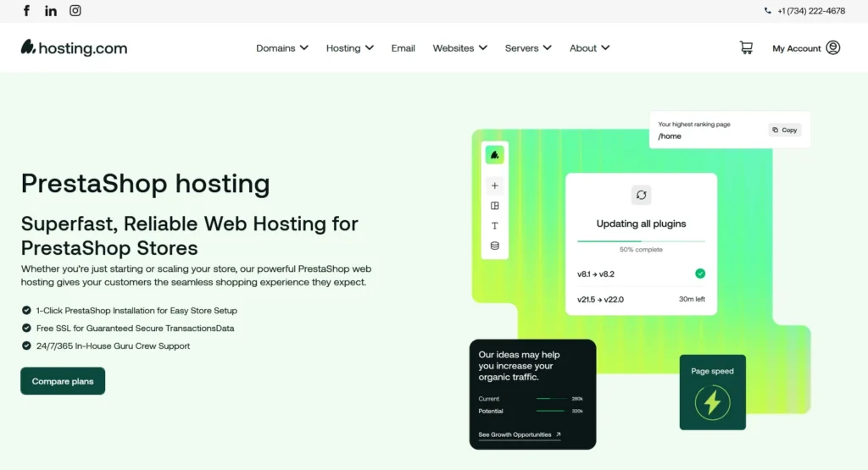Click the Compare plans button
The height and width of the screenshot is (470, 868).
63,381
